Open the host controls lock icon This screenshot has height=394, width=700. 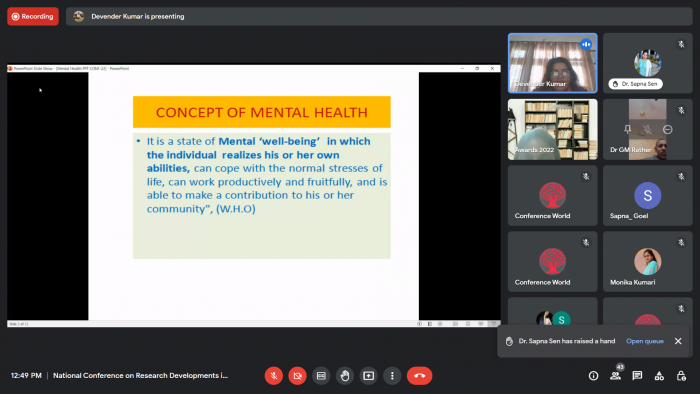point(681,376)
